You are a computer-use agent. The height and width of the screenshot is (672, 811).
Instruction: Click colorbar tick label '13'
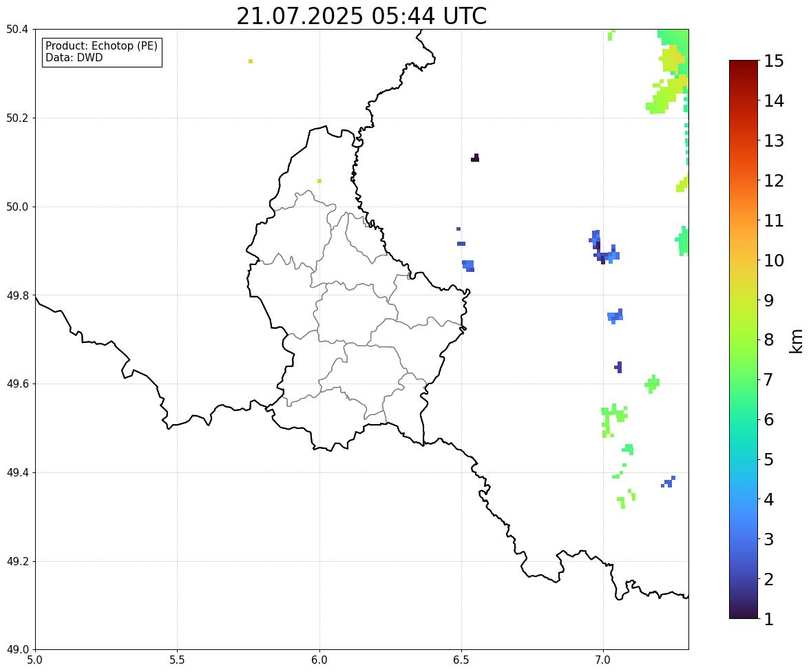point(773,140)
